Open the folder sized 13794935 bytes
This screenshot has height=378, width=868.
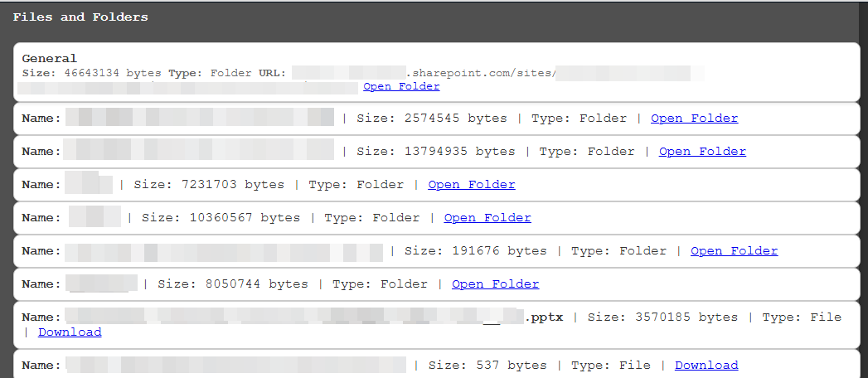[702, 152]
